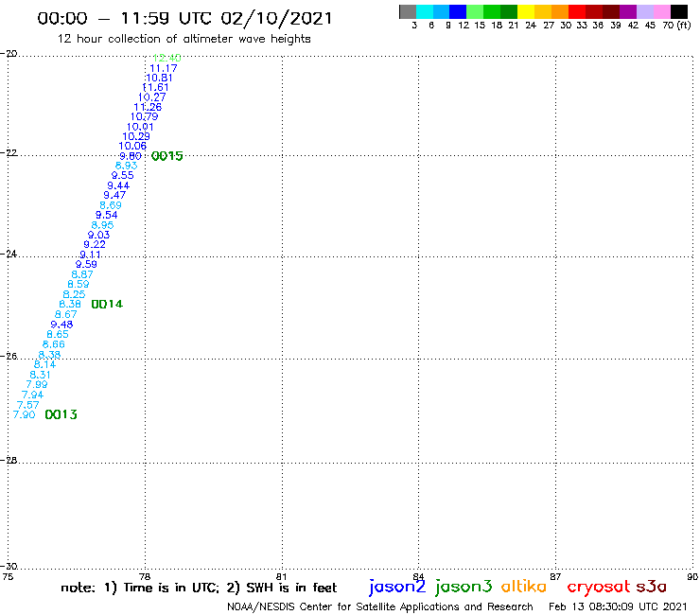This screenshot has width=700, height=615.
Task: Select the 8.14 reading
Action: (x=45, y=364)
